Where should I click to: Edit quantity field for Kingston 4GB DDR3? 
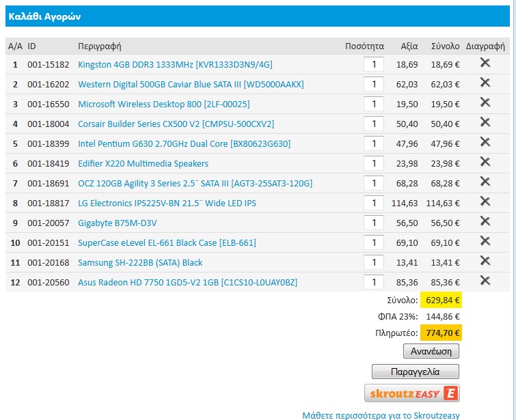point(374,64)
